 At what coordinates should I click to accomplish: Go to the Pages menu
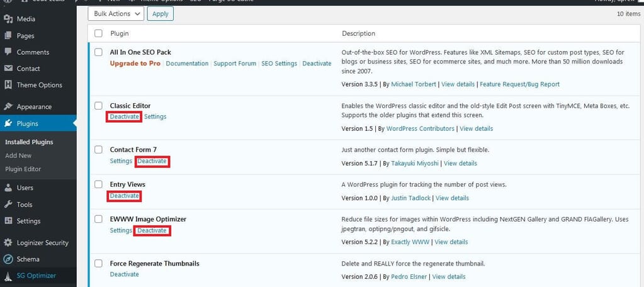pos(25,36)
